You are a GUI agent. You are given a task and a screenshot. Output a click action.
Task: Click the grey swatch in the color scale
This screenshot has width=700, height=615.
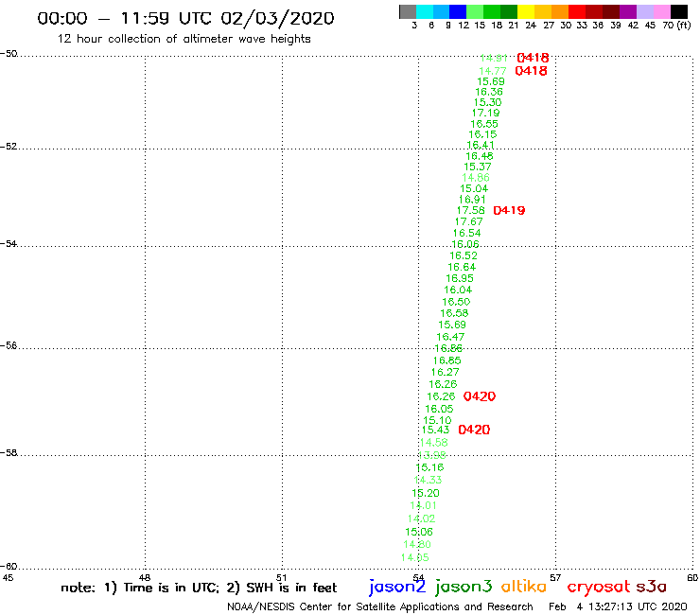pos(408,11)
